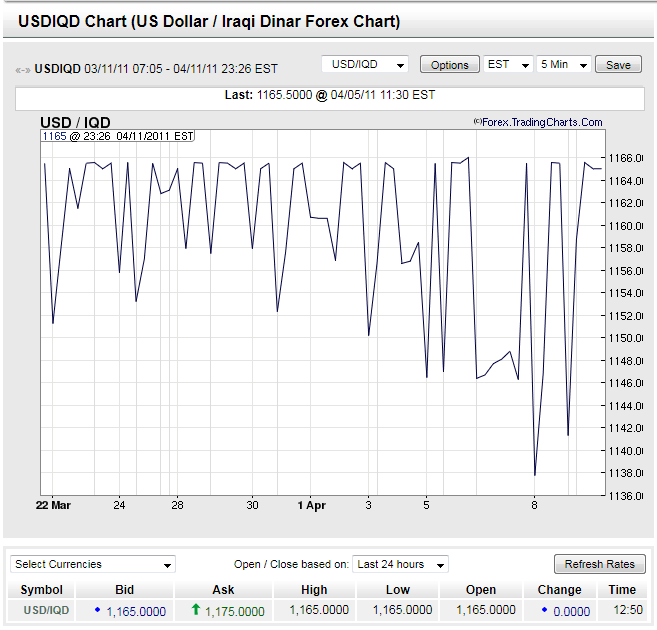
Task: Click the Low column header
Action: (x=398, y=590)
